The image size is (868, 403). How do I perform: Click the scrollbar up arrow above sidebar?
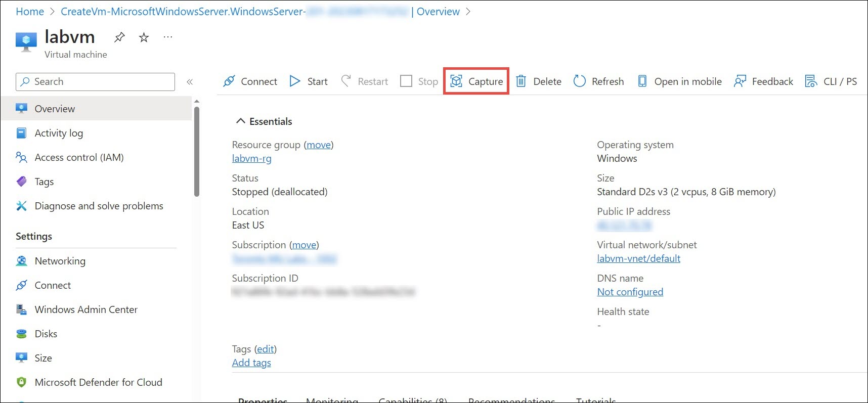[197, 101]
